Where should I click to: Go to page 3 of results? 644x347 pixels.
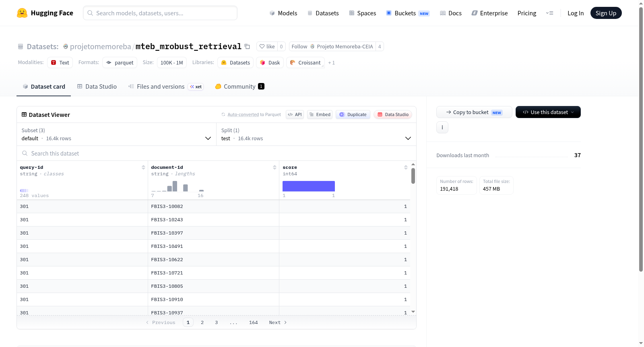tap(217, 322)
